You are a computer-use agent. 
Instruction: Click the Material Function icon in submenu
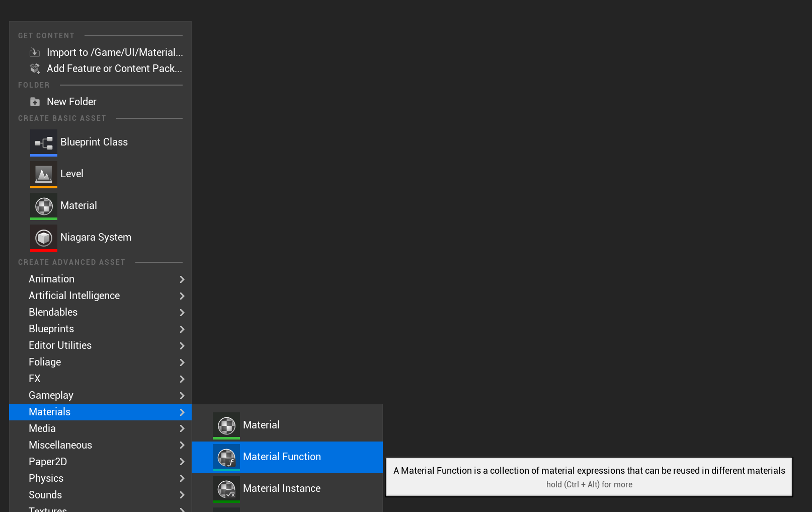pos(226,457)
